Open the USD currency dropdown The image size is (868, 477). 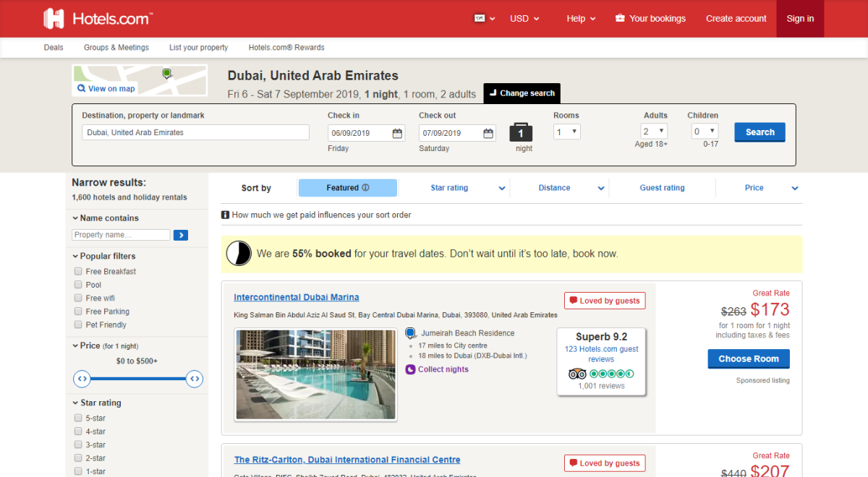point(524,19)
